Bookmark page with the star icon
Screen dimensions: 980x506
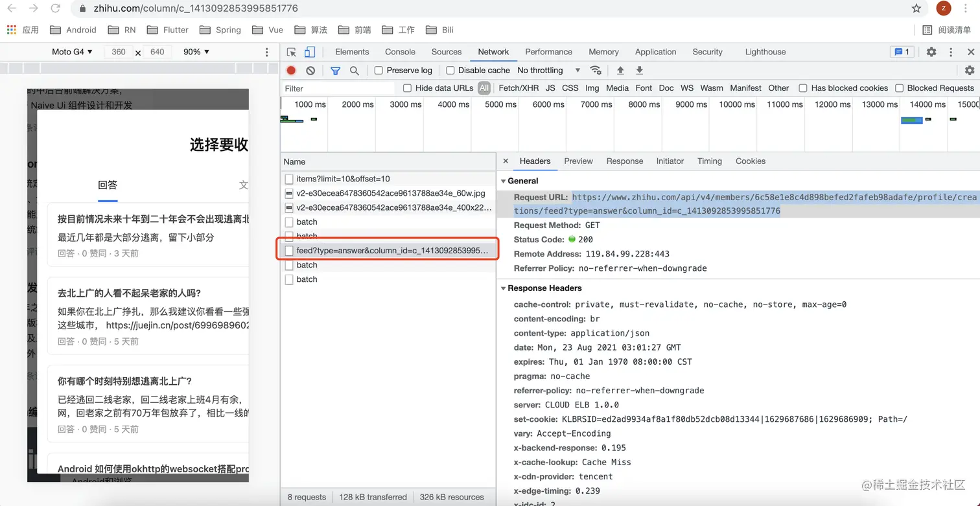click(x=916, y=8)
